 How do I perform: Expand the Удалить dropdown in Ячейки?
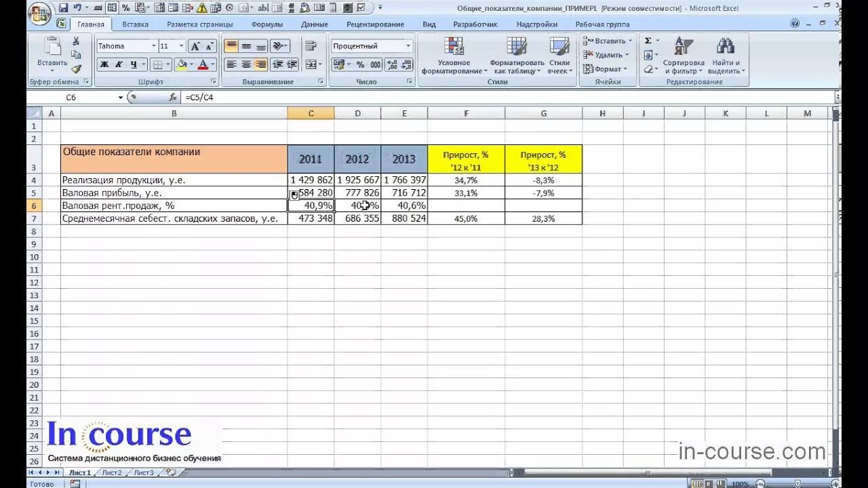pyautogui.click(x=627, y=55)
